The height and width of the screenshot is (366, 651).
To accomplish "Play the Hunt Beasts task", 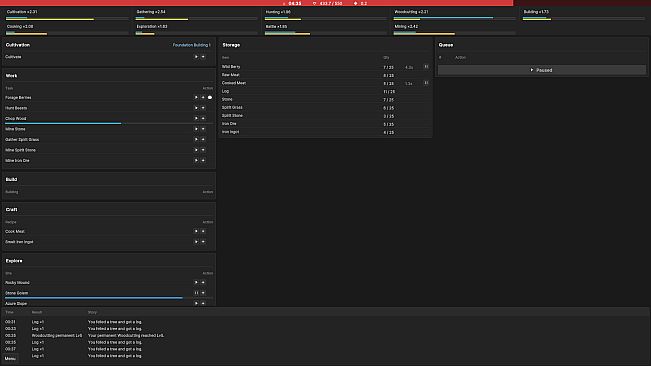I will point(196,108).
